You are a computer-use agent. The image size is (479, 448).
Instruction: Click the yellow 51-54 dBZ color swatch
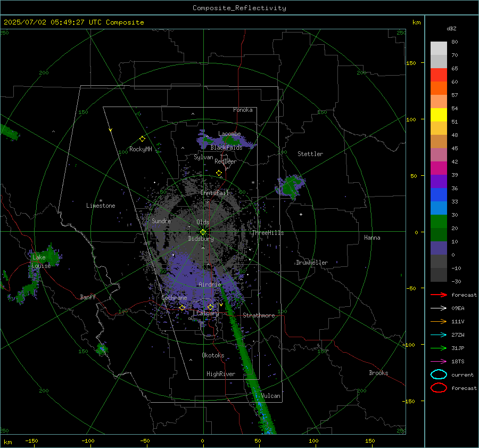[x=439, y=115]
